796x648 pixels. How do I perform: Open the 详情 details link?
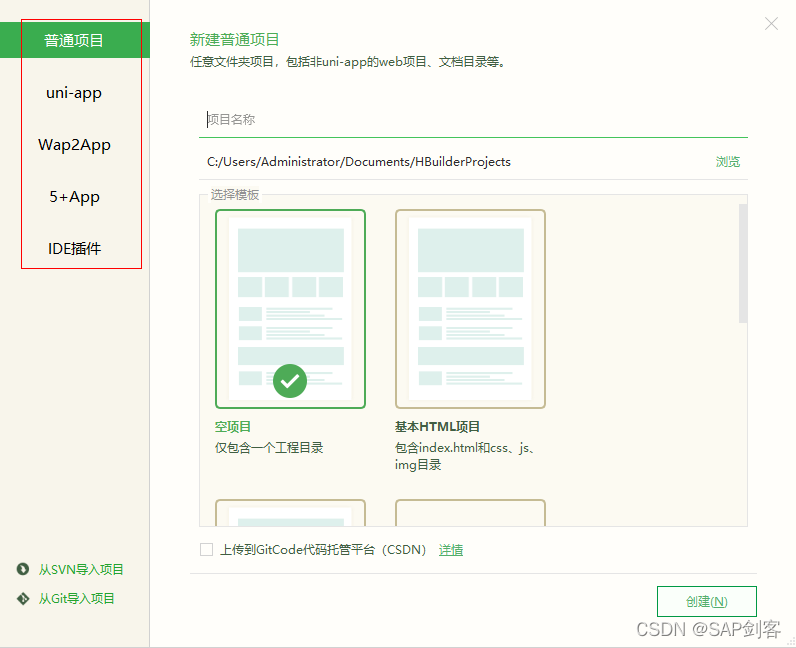(x=451, y=549)
